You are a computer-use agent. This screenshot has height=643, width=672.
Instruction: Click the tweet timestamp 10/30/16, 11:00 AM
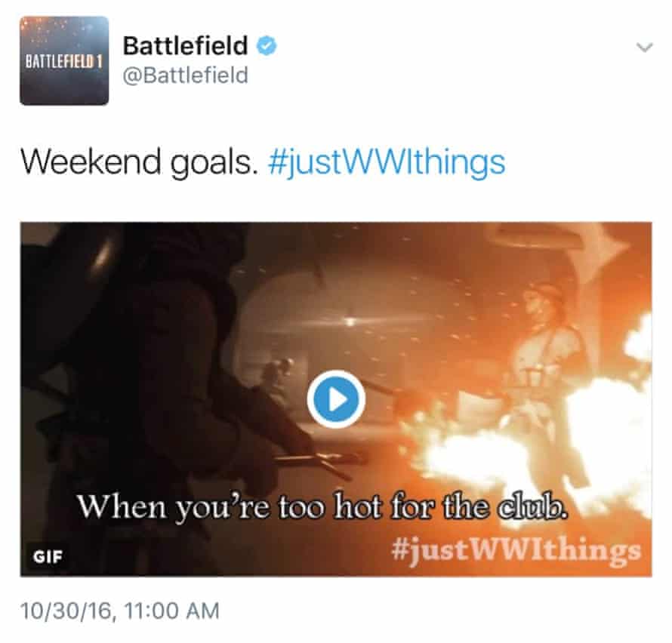tap(119, 611)
